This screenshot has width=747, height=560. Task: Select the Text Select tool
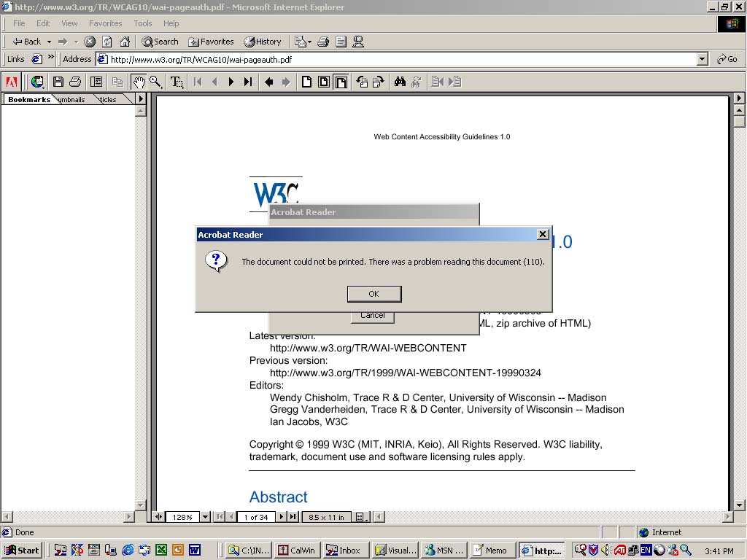click(177, 82)
